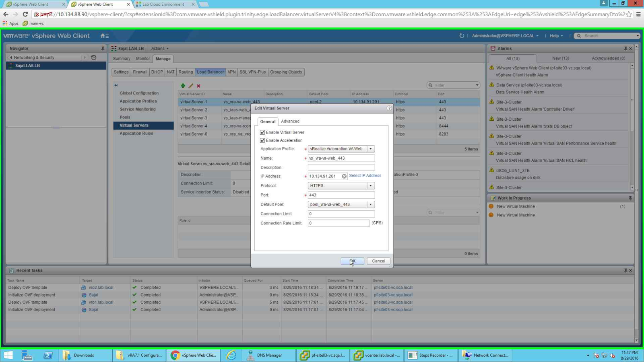Collapse the load balancer side menu arrows
Viewport: 644px width, 362px height.
click(x=116, y=85)
